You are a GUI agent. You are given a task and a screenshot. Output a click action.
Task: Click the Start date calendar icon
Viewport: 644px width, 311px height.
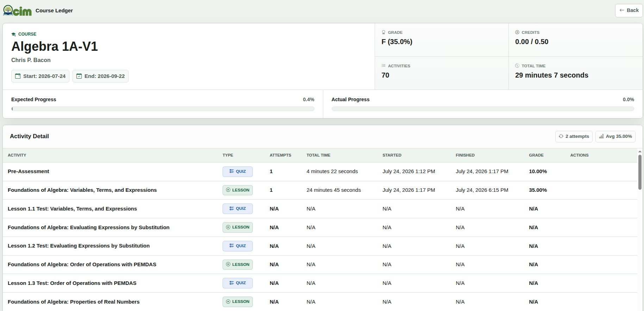[18, 76]
